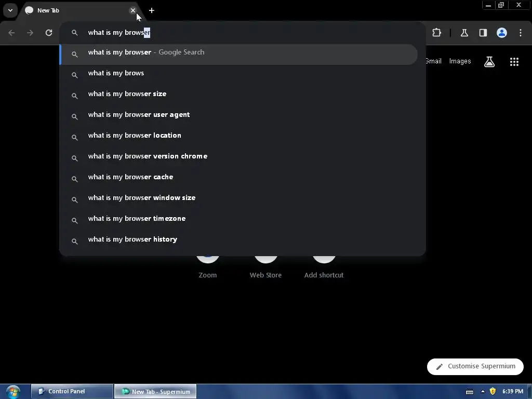Switch to Control Panel taskbar item
The image size is (532, 399).
pyautogui.click(x=72, y=391)
